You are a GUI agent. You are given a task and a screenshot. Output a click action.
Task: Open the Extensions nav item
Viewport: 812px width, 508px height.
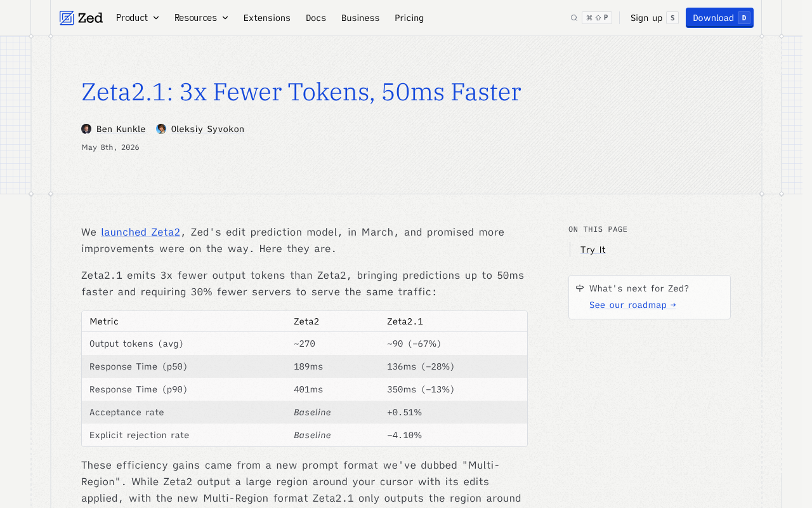tap(267, 18)
